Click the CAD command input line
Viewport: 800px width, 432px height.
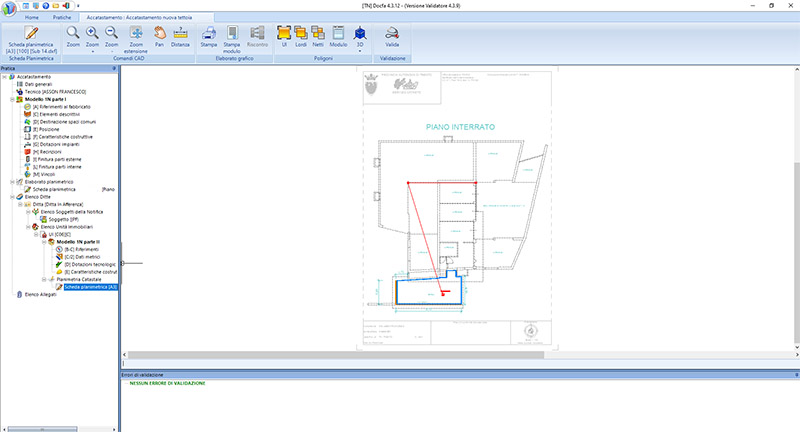pos(458,364)
